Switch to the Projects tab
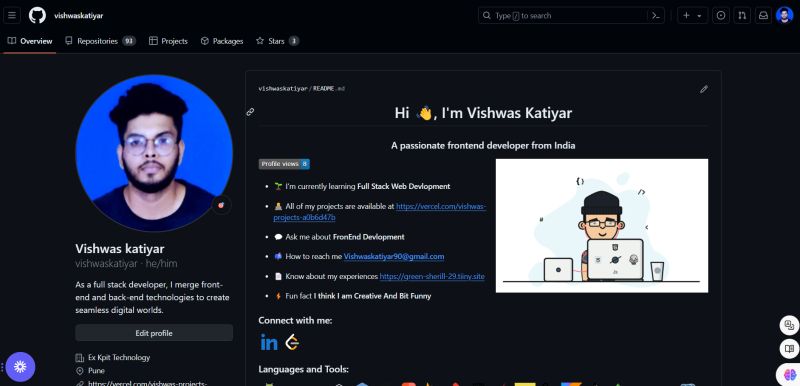The width and height of the screenshot is (800, 386). pos(168,41)
